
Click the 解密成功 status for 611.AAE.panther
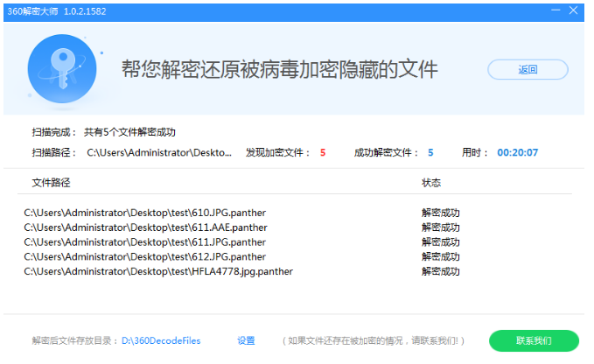click(x=441, y=227)
